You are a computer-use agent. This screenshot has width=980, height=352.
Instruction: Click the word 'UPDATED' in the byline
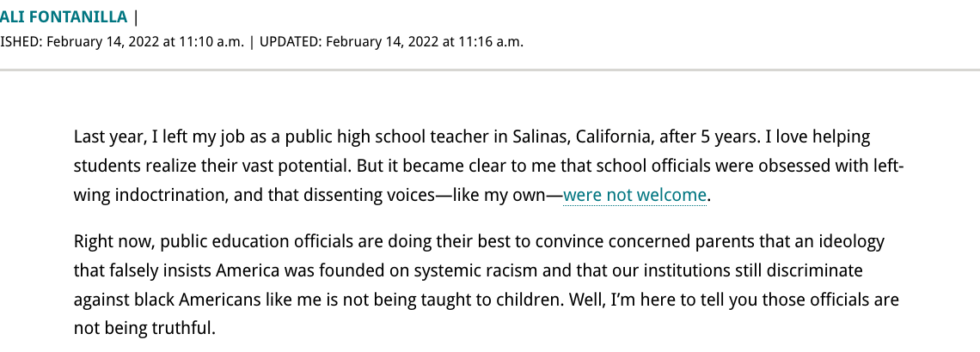pyautogui.click(x=288, y=42)
